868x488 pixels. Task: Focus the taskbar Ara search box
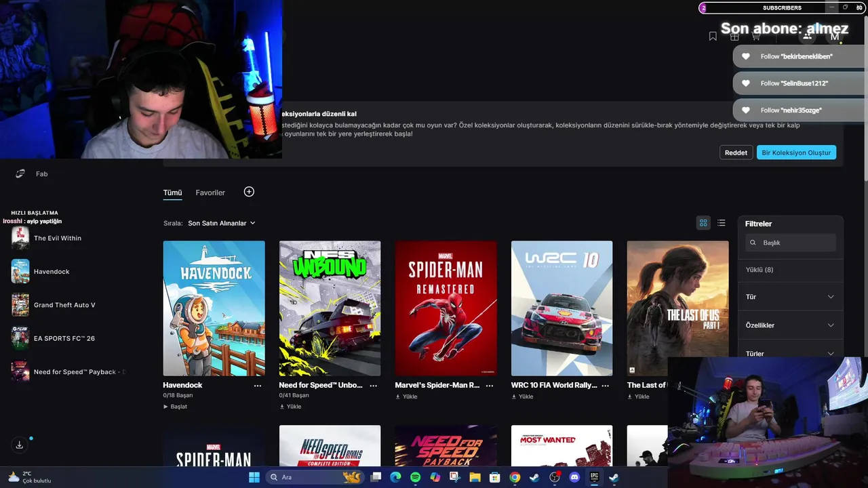pos(315,477)
